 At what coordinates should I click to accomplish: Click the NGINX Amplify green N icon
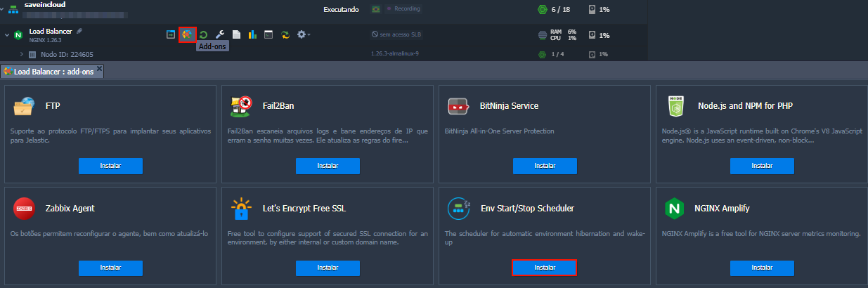675,209
